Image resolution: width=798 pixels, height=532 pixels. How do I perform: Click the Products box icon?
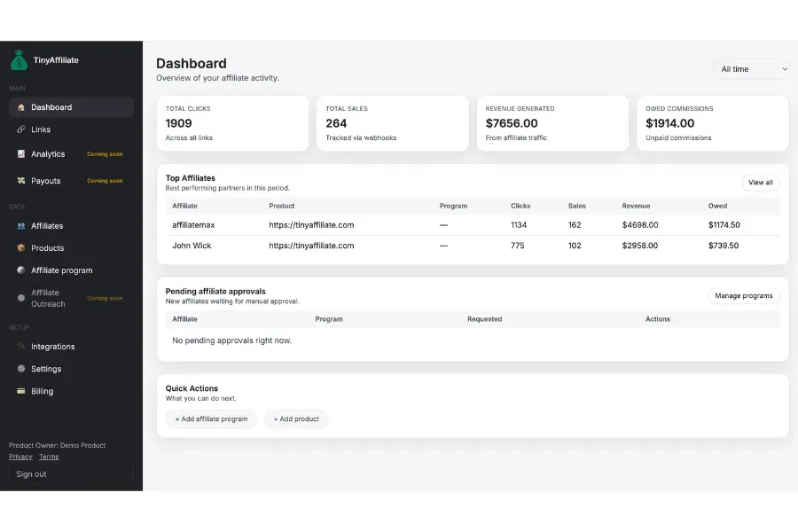tap(21, 248)
